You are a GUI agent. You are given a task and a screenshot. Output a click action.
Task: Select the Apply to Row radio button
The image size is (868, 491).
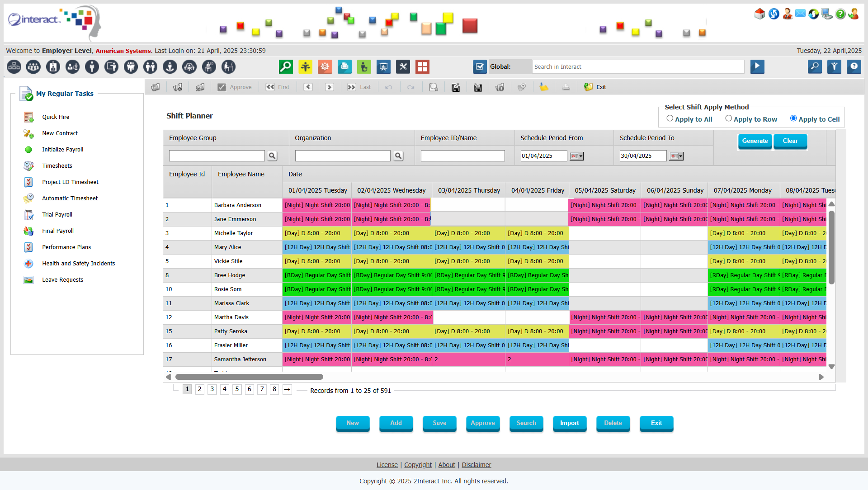[x=728, y=118]
